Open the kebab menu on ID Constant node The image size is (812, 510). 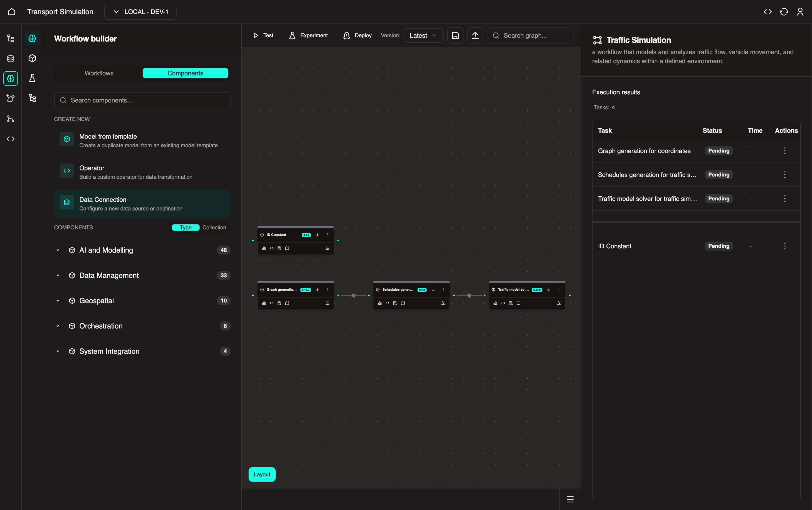(x=327, y=235)
